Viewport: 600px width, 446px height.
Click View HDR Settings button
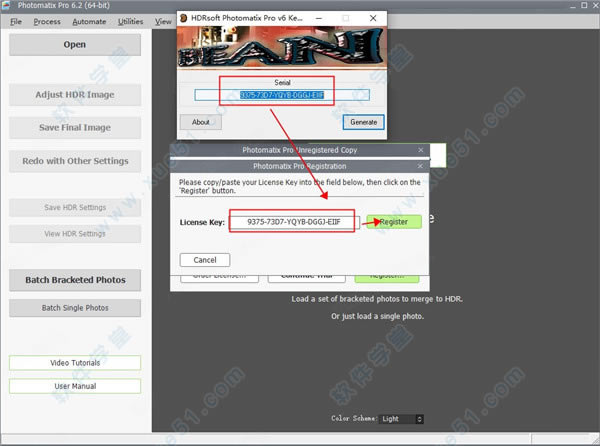point(75,234)
